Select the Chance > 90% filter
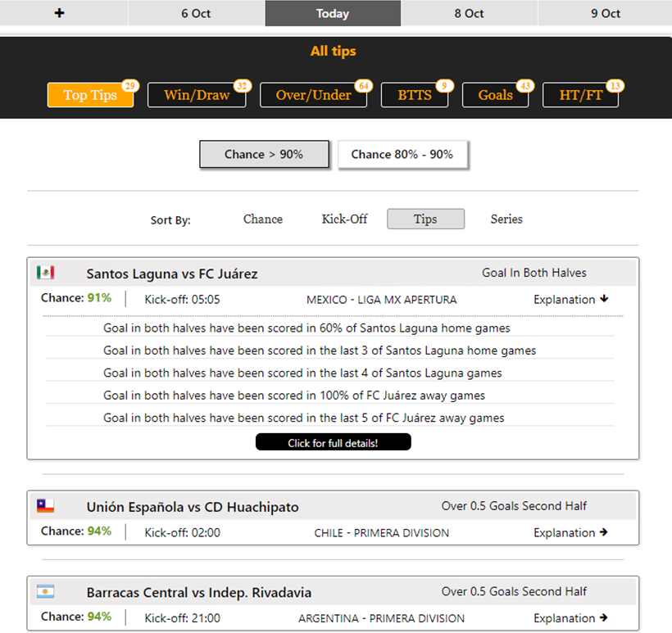 [x=264, y=154]
